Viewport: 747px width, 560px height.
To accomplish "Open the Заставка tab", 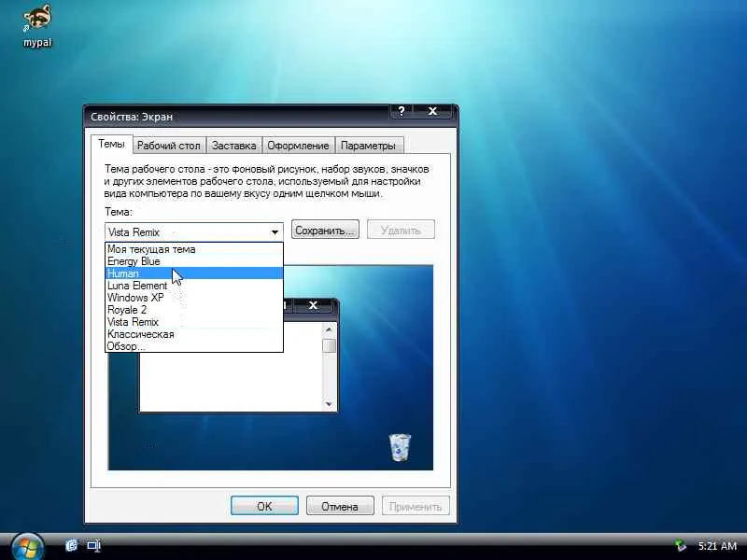I will 234,146.
